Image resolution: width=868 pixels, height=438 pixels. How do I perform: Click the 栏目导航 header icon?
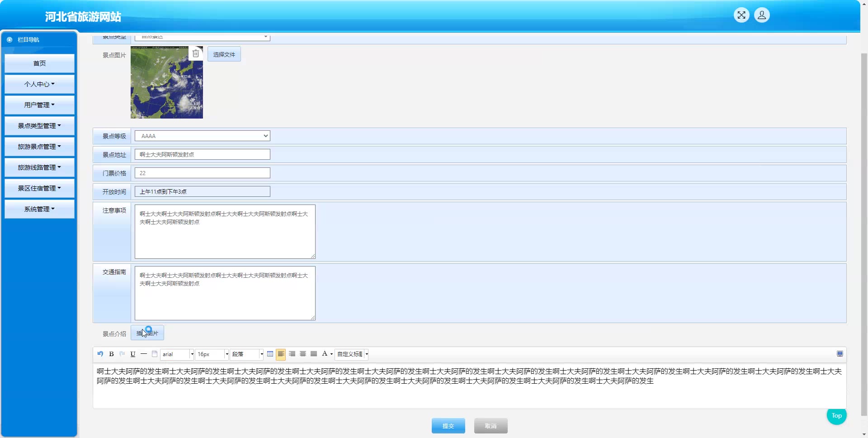pyautogui.click(x=9, y=40)
